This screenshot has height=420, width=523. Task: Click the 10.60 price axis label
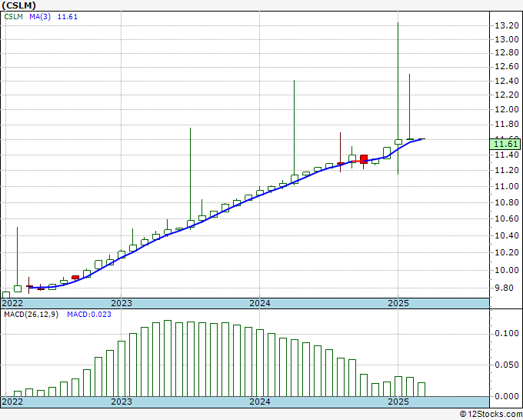[506, 218]
